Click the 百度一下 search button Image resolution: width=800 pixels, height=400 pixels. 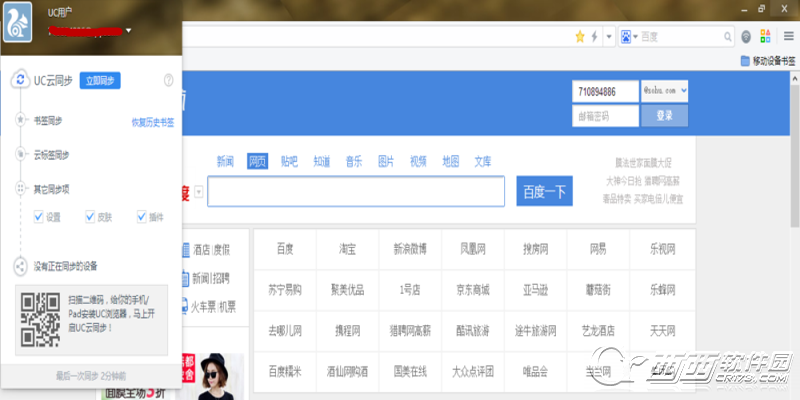(544, 191)
